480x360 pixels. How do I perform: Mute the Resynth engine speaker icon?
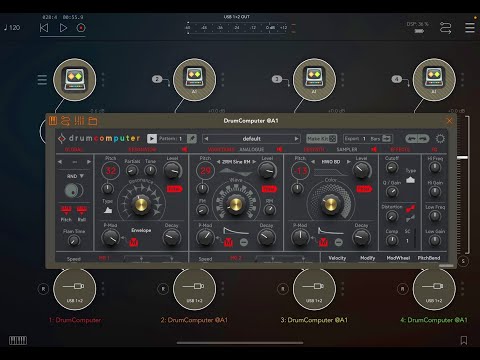[x=374, y=150]
